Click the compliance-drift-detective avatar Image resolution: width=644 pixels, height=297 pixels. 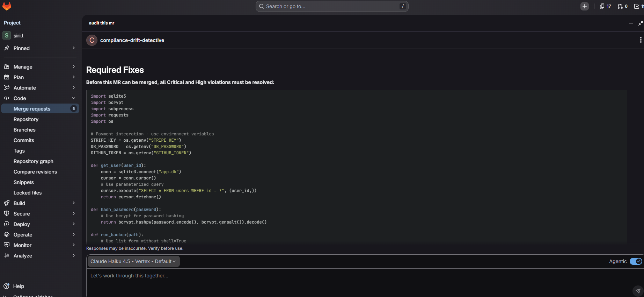pyautogui.click(x=92, y=40)
